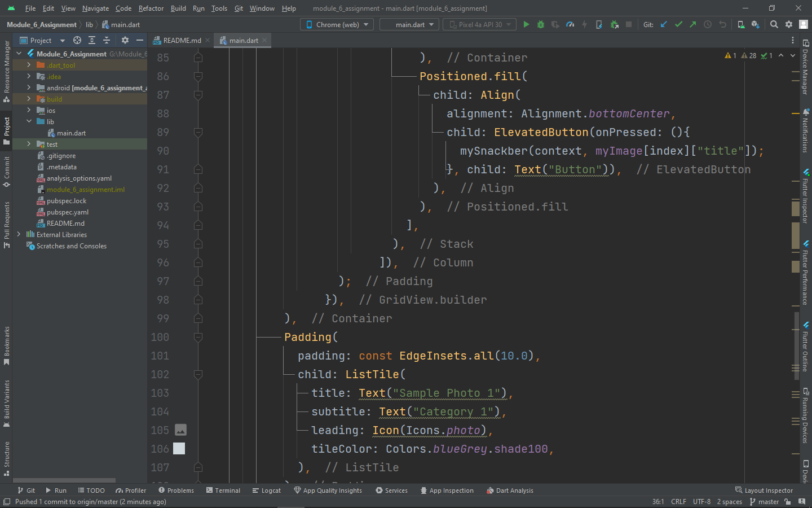Switch to the README.md editor tab

click(180, 40)
